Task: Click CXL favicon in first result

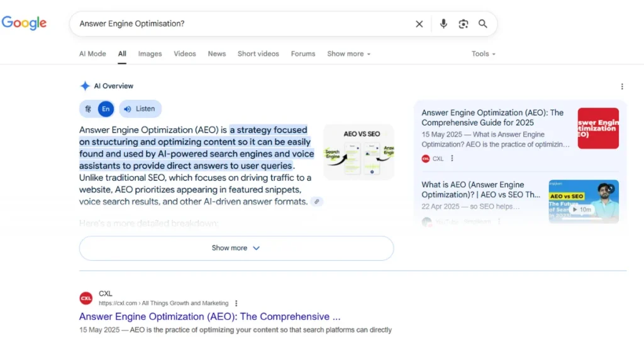Action: [x=86, y=298]
